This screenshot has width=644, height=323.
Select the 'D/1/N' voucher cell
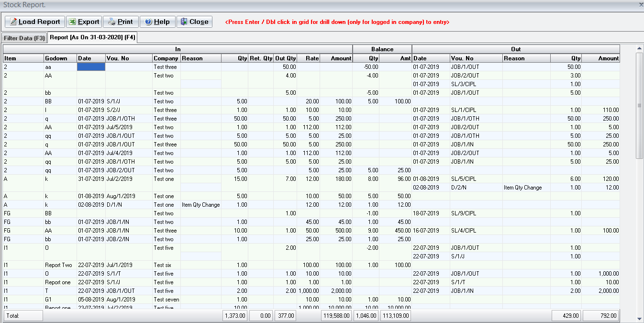(129, 205)
